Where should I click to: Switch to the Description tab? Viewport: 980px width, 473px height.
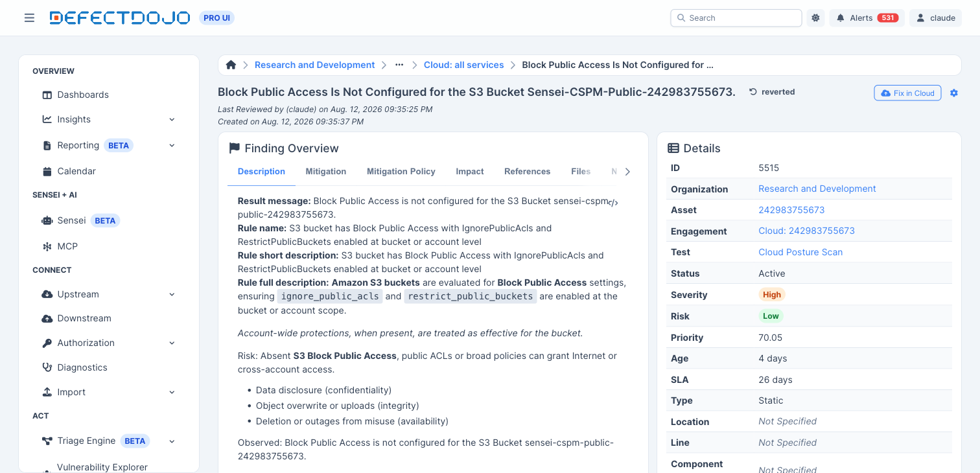pos(261,172)
